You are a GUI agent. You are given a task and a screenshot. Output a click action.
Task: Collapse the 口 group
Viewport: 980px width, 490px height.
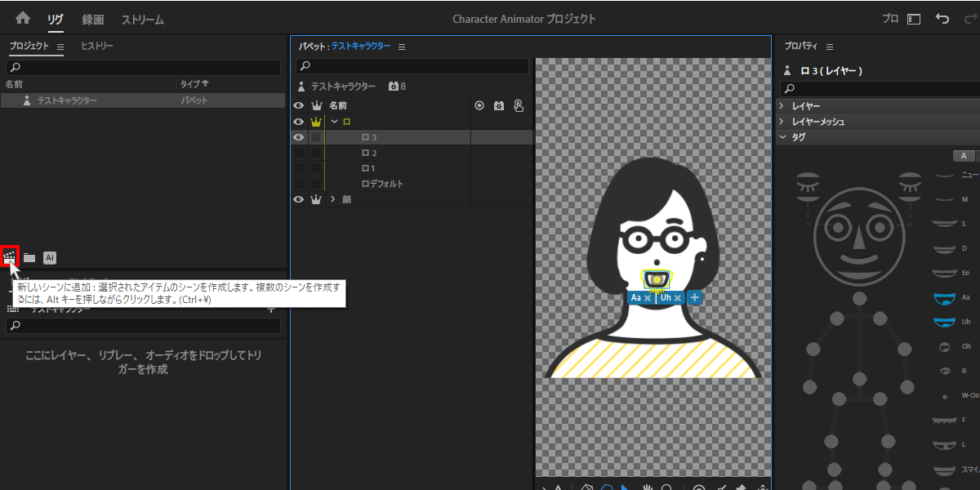(333, 122)
